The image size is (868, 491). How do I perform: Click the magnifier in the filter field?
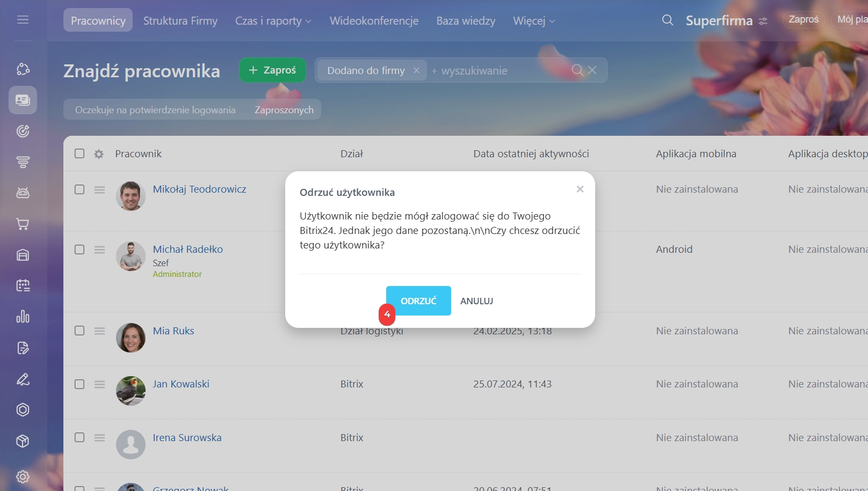click(x=577, y=70)
